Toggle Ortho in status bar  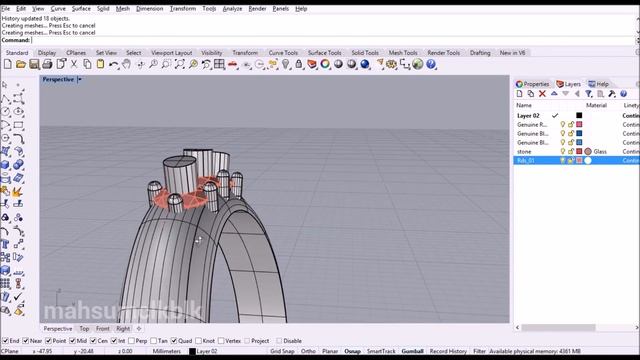[x=308, y=351]
